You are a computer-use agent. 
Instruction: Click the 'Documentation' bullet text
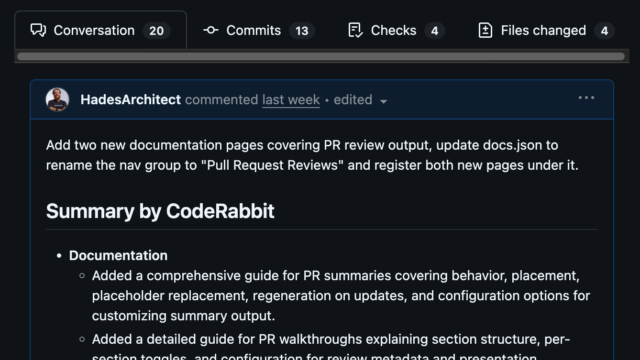click(x=118, y=256)
